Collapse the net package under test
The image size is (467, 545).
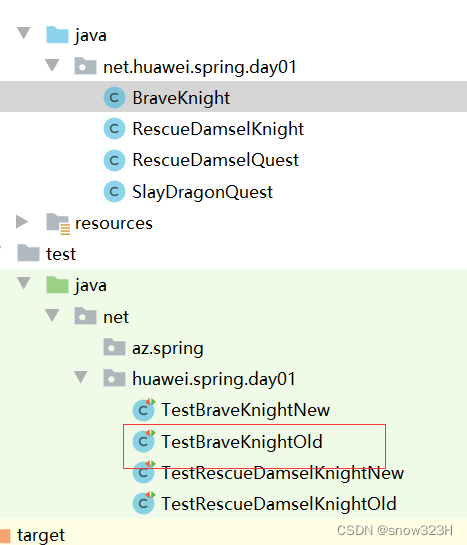pos(52,315)
